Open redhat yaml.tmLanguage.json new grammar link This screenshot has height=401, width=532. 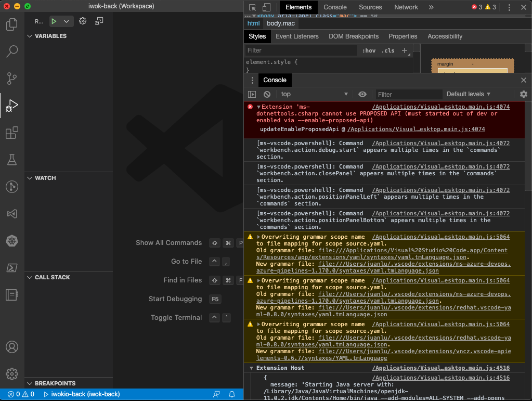coord(383,311)
